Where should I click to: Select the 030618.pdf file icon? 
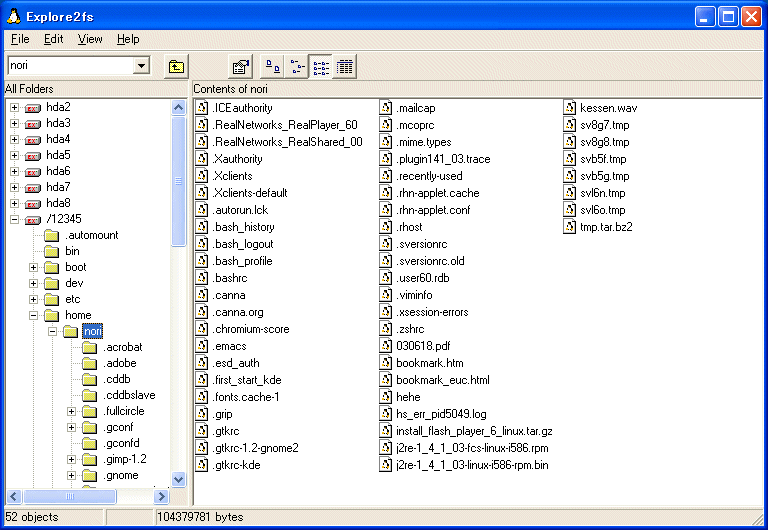tap(386, 346)
